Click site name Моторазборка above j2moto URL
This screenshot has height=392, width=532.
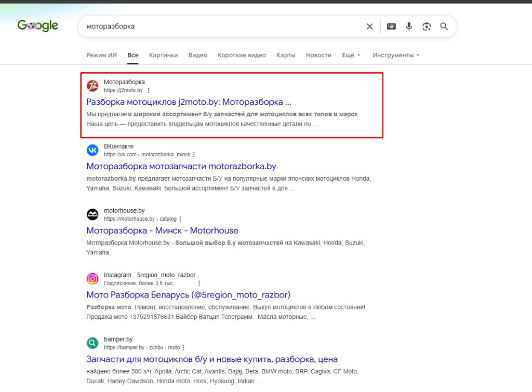[x=124, y=82]
